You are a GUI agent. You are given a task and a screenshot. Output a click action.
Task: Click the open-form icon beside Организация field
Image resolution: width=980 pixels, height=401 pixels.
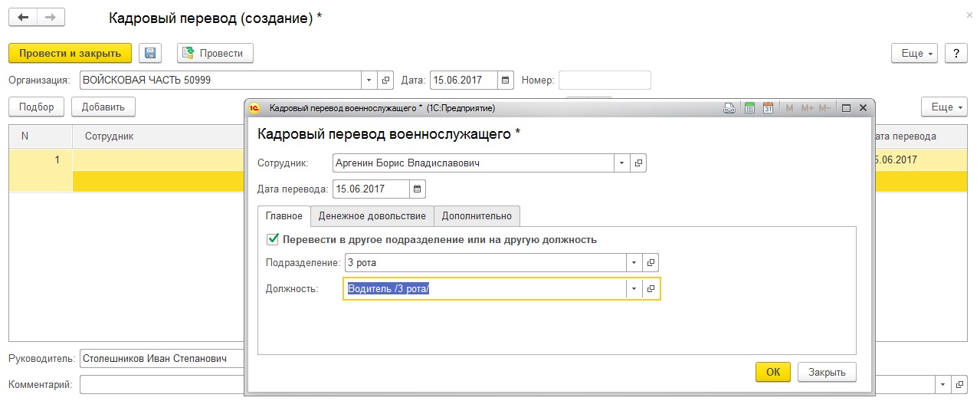tap(386, 80)
